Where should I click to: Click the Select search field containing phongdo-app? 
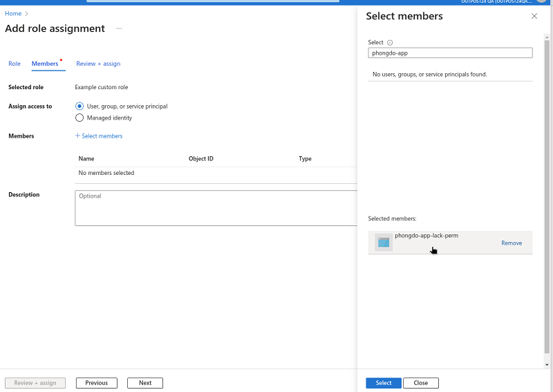(450, 53)
